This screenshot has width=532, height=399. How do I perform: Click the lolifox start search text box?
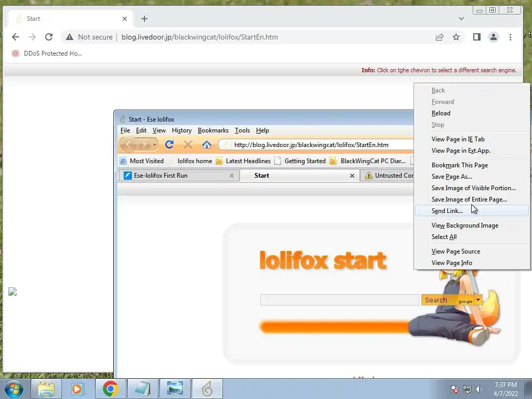tap(340, 300)
